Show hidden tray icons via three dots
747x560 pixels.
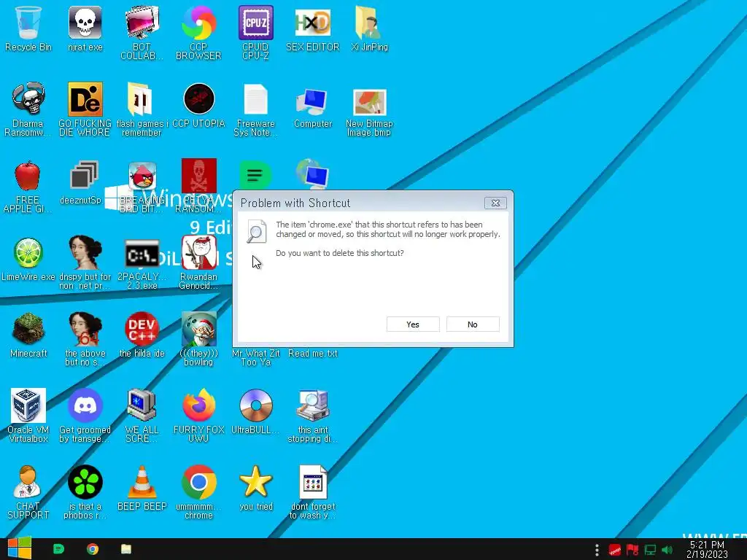(597, 550)
